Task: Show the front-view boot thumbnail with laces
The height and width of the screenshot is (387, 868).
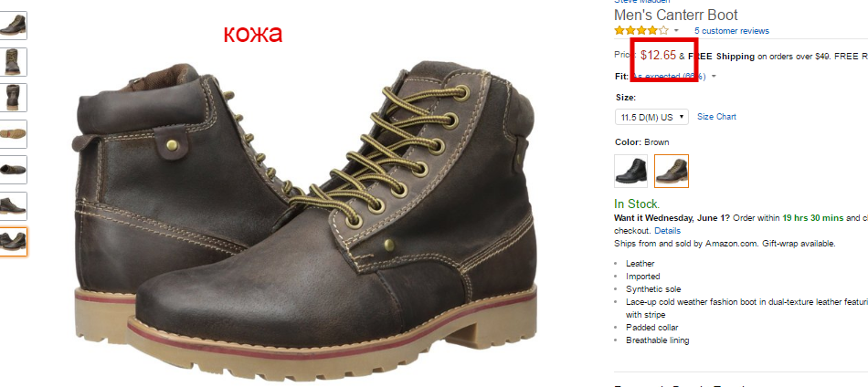Action: coord(14,62)
